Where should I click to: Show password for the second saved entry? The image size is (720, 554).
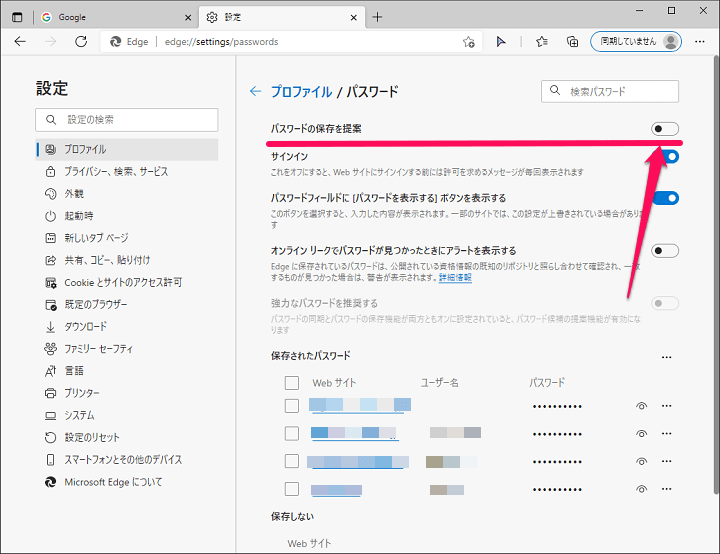click(641, 434)
